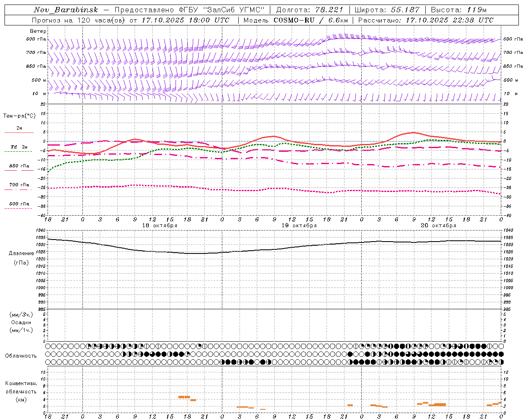Viewport: 525px width, 420px height.
Task: Click the 19 октября date label
Action: [x=299, y=226]
